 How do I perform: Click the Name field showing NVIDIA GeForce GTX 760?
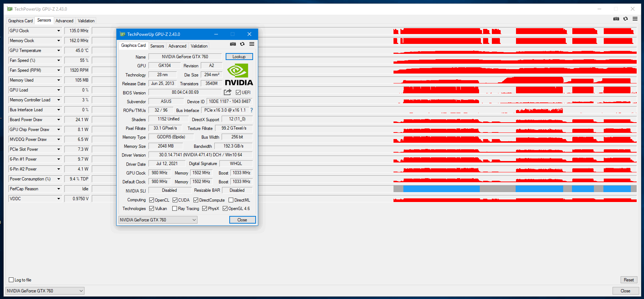pos(185,57)
